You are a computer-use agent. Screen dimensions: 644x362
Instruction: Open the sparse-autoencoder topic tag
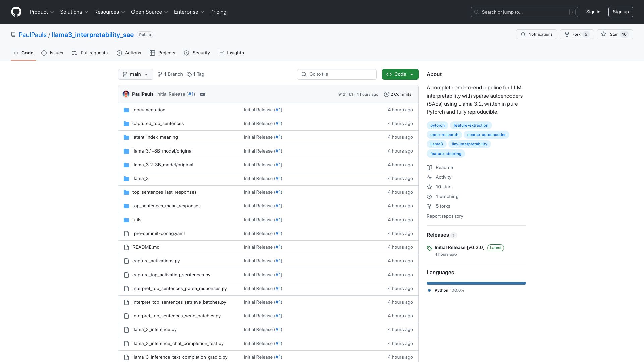[x=486, y=135]
